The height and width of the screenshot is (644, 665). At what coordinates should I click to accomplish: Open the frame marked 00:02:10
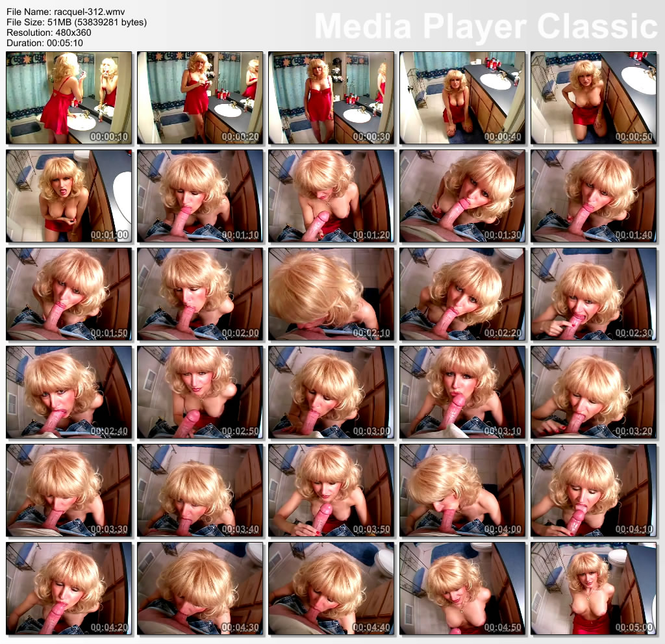click(x=331, y=294)
